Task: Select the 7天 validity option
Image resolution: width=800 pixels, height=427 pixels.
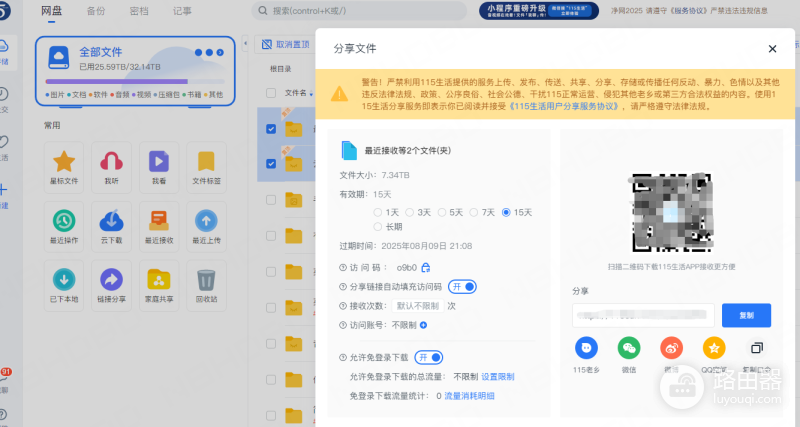Action: [x=474, y=212]
